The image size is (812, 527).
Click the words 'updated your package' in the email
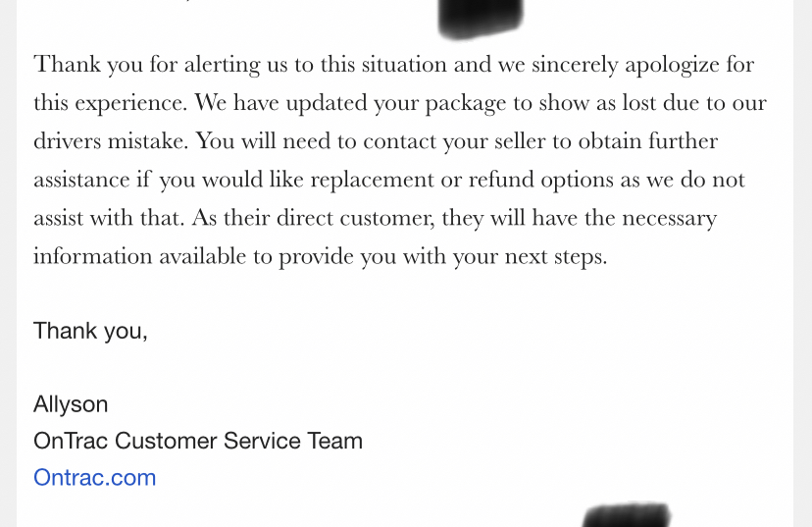tap(396, 104)
